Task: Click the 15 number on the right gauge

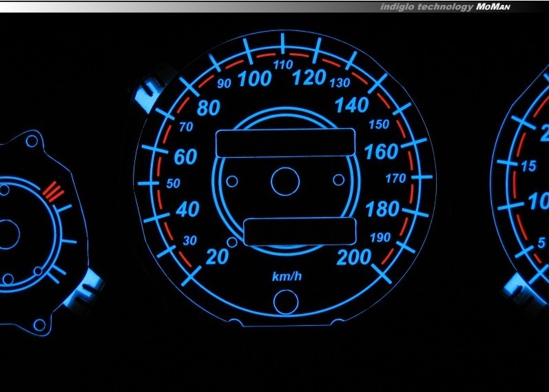Action: [528, 166]
